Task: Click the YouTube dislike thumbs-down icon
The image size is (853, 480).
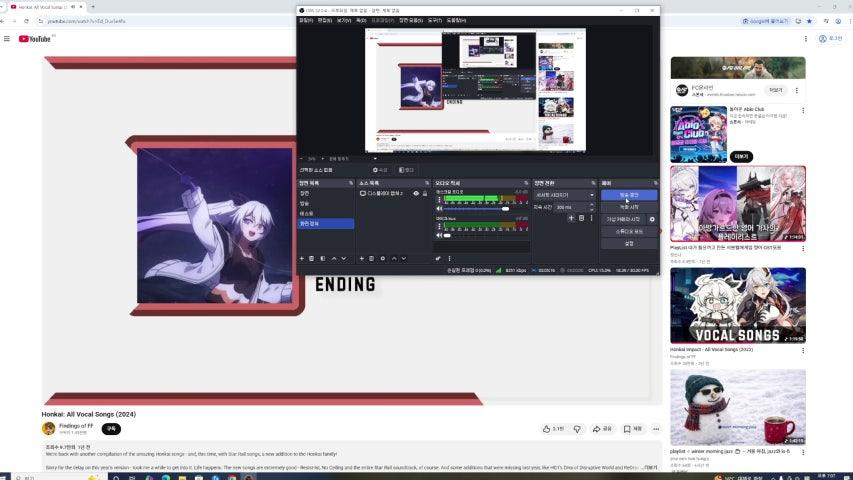Action: click(577, 429)
